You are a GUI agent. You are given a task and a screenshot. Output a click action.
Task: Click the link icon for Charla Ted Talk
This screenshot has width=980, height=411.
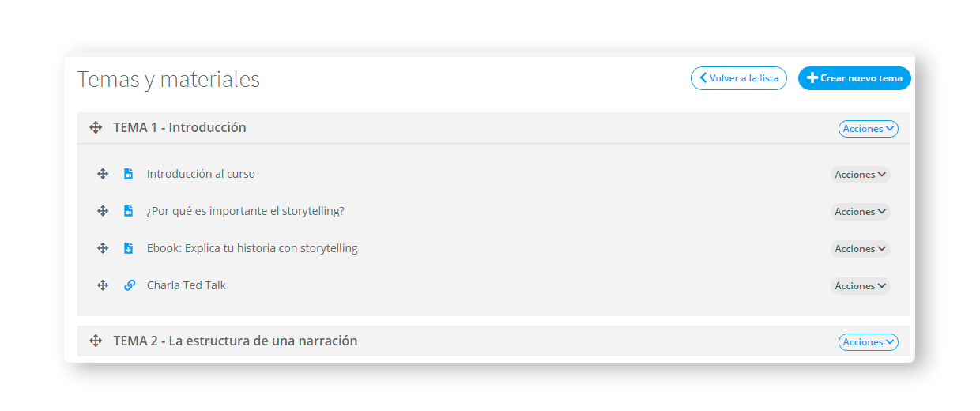point(130,285)
